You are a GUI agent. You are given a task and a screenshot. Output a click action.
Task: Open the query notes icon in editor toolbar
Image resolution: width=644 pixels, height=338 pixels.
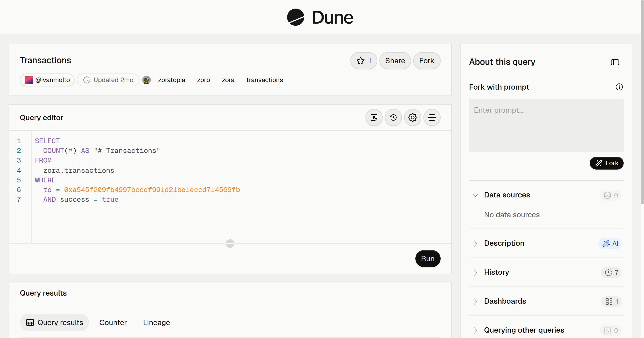(x=374, y=117)
